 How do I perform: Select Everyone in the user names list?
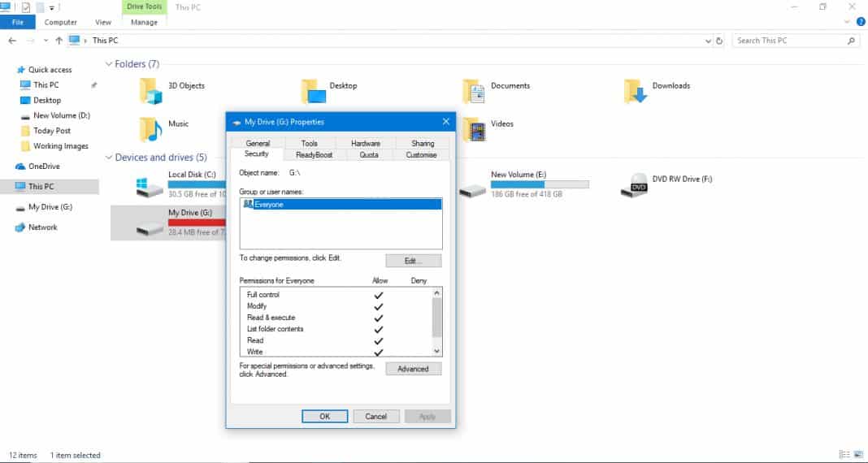coord(341,205)
